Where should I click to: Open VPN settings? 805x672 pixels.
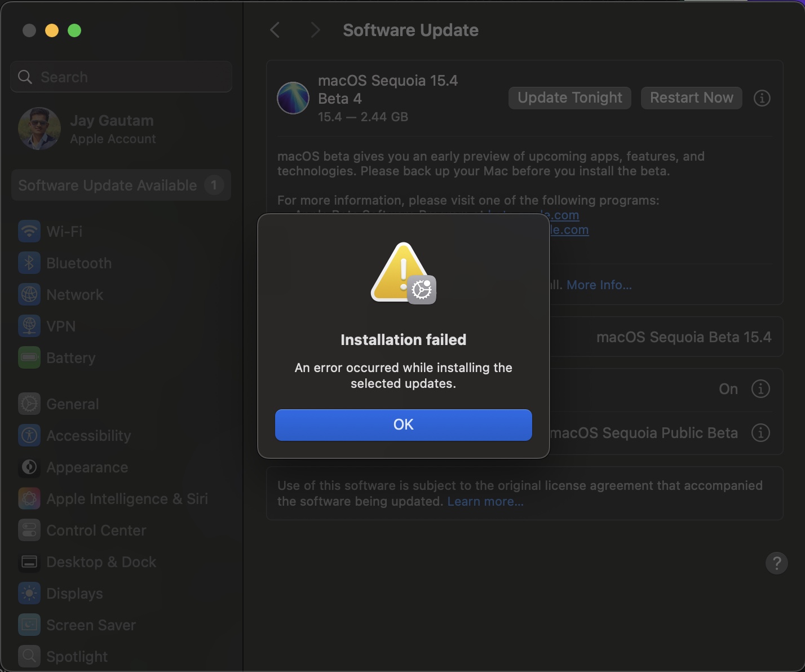(121, 326)
